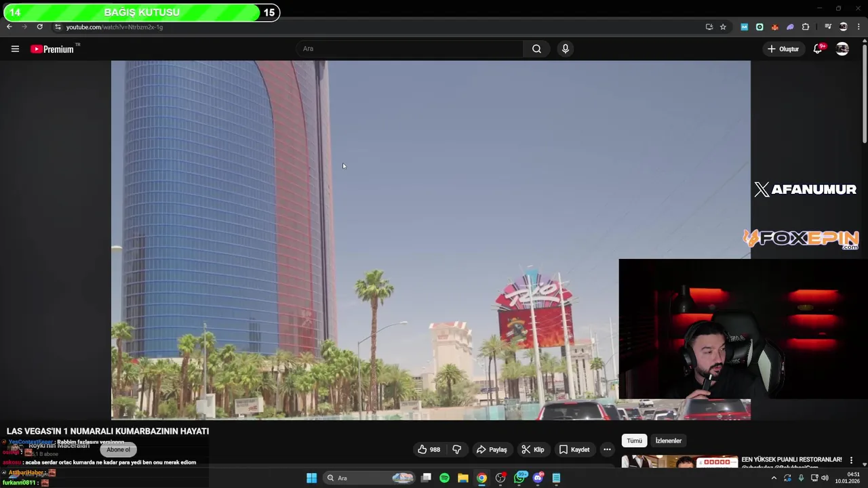The width and height of the screenshot is (868, 488).
Task: Reload the page in Chrome
Action: (39, 27)
